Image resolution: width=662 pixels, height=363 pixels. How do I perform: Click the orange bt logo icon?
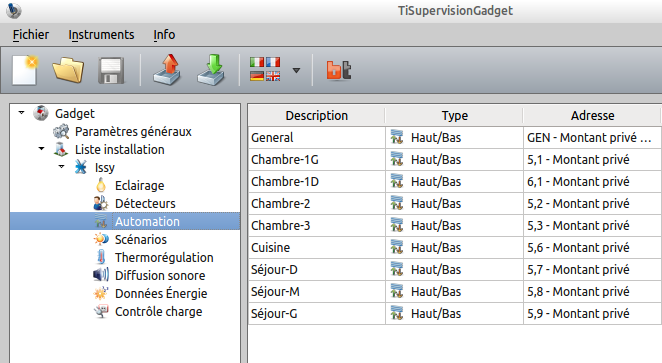[x=339, y=70]
